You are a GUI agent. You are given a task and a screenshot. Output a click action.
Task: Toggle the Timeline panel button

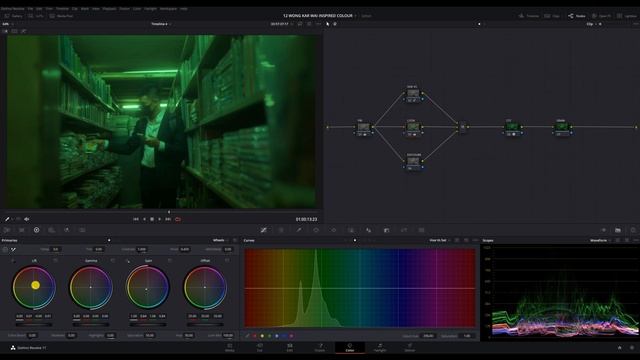click(x=529, y=16)
